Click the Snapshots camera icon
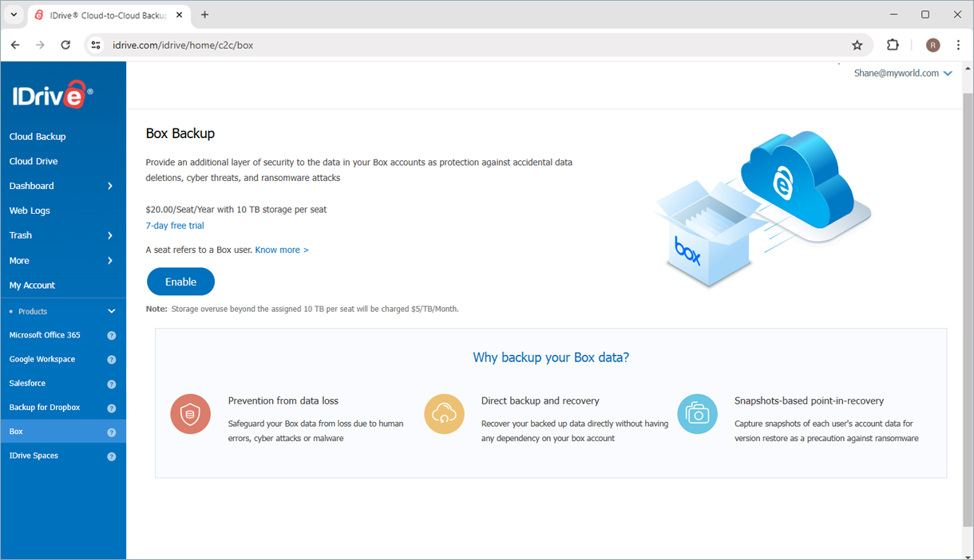Image resolution: width=974 pixels, height=560 pixels. [697, 414]
